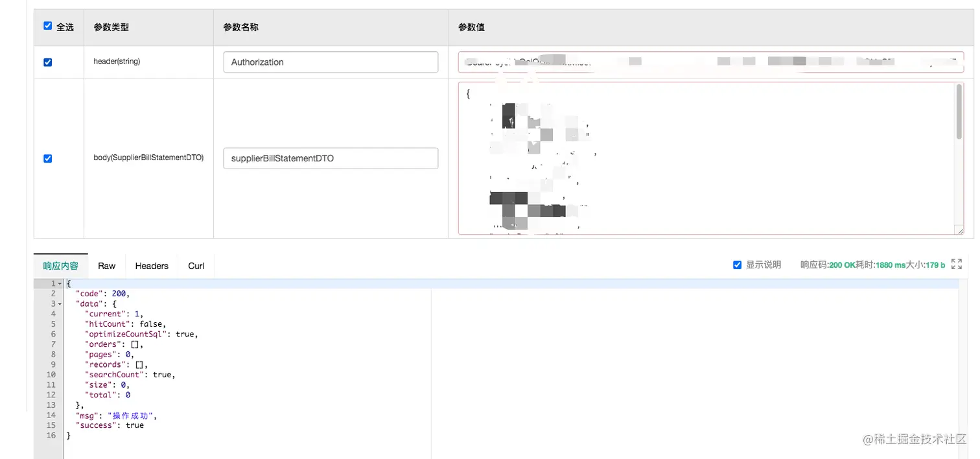Switch to the Raw tab
Viewport: 980px width, 459px height.
pyautogui.click(x=106, y=266)
